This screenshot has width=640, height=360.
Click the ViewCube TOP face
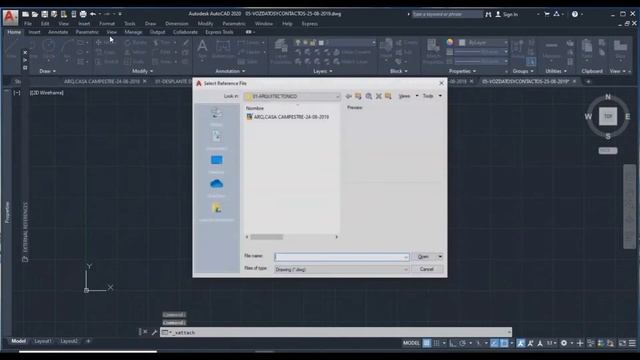pyautogui.click(x=608, y=116)
